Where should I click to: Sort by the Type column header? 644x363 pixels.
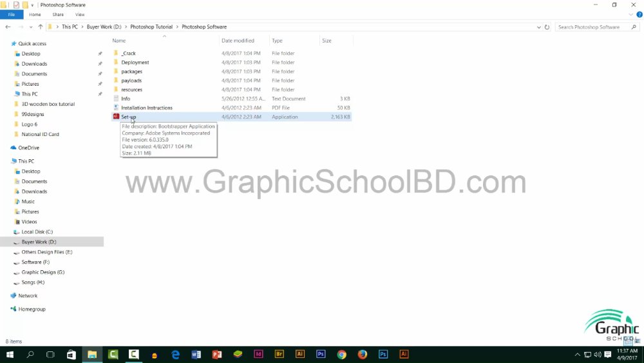[277, 41]
